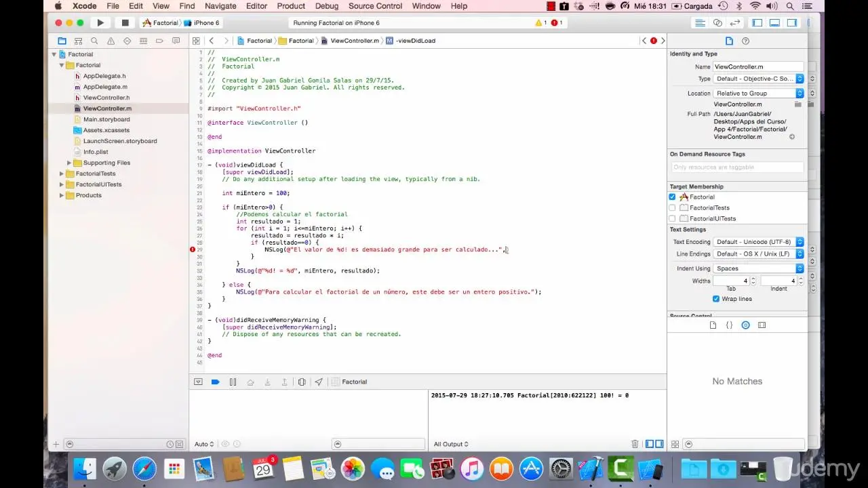Open the Source Control menu
Image resolution: width=868 pixels, height=488 pixels.
tap(375, 6)
